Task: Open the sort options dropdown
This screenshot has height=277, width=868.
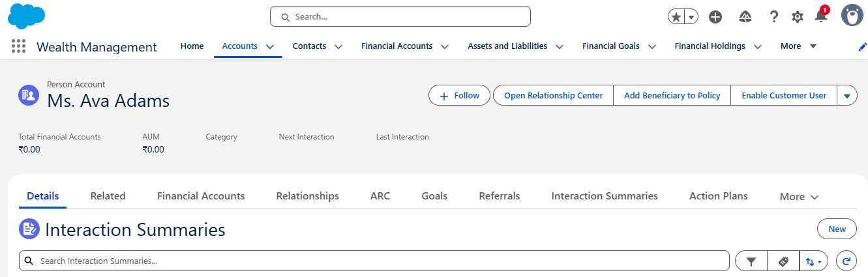Action: pos(814,261)
